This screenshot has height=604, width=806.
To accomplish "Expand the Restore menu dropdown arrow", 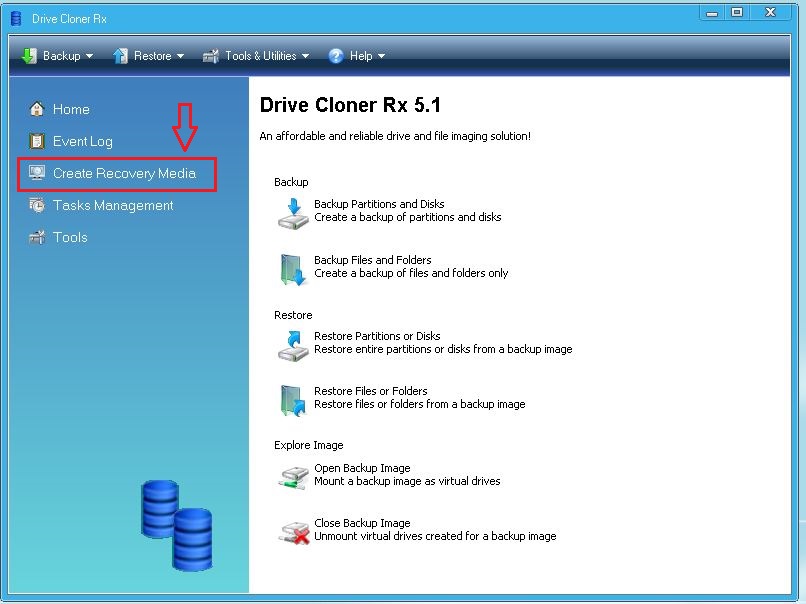I will (180, 56).
